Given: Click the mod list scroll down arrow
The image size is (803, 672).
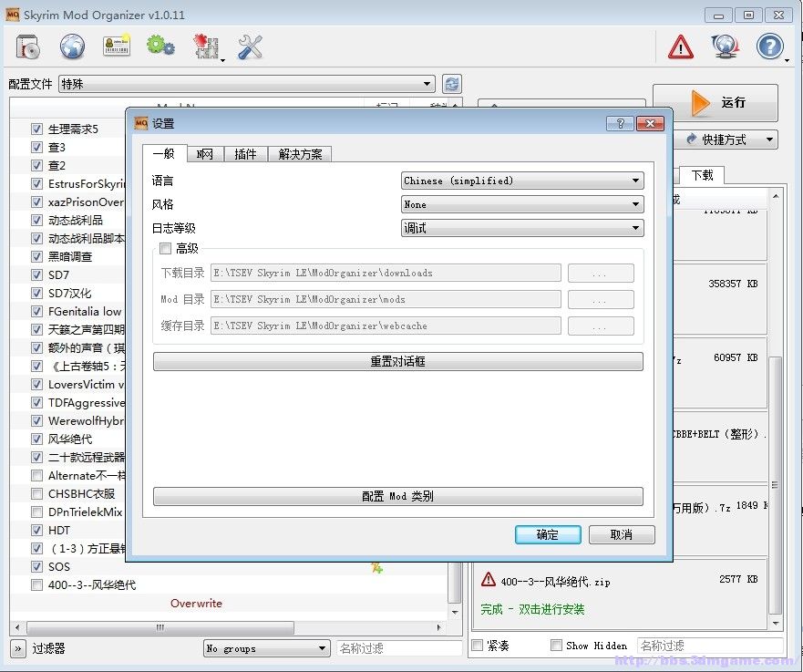Looking at the screenshot, I should click(x=455, y=612).
